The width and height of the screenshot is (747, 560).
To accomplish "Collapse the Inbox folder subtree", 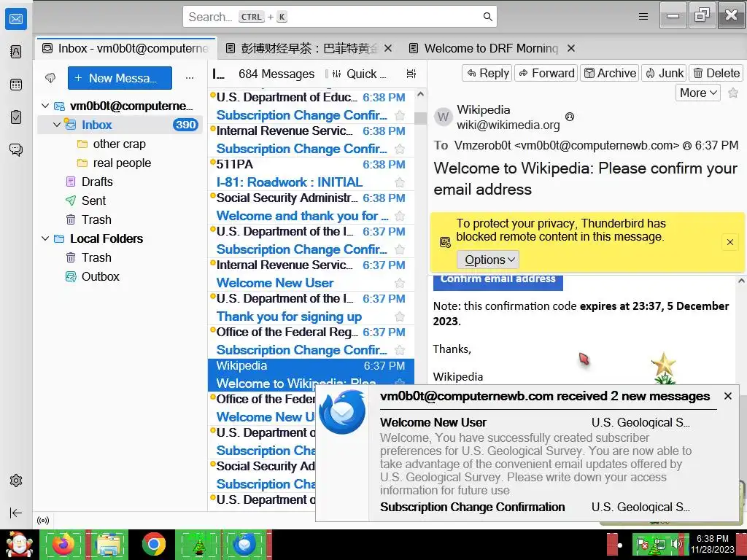I will [x=57, y=125].
